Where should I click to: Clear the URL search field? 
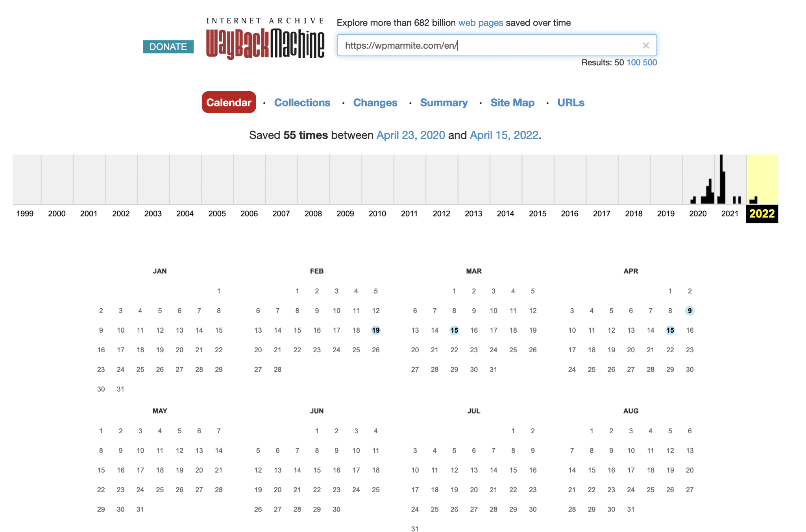point(646,46)
